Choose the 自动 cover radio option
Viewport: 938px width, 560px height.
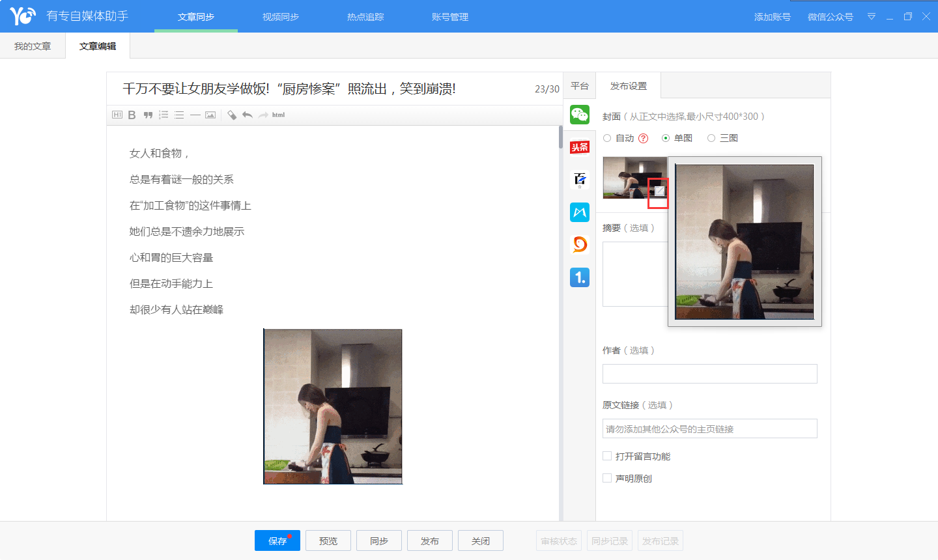pyautogui.click(x=607, y=138)
